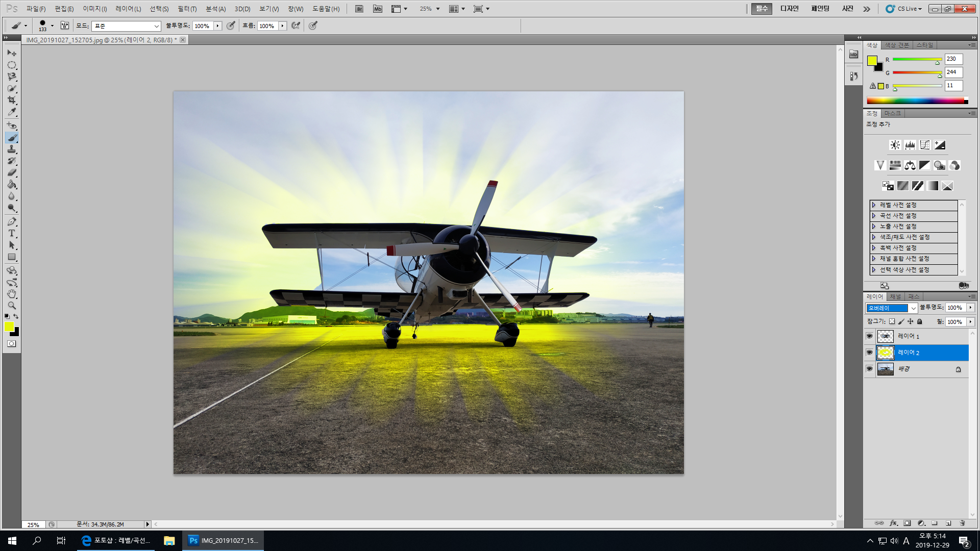This screenshot has height=551, width=980.
Task: Click the delete layer trash icon
Action: (962, 523)
